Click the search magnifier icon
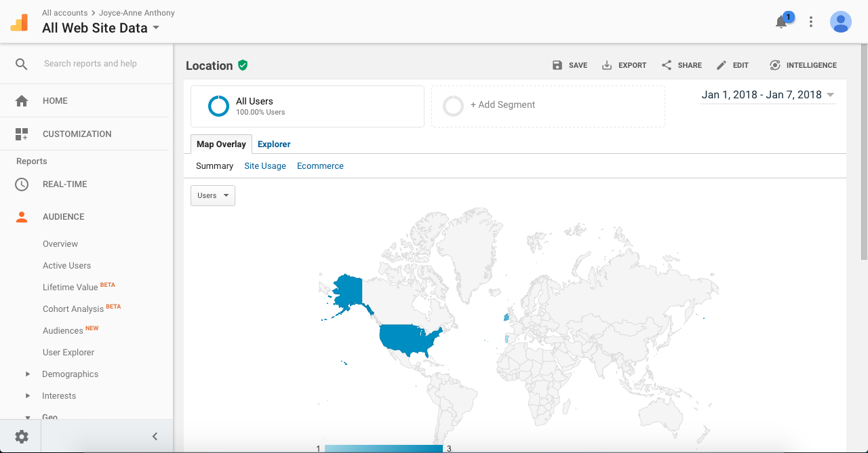The height and width of the screenshot is (453, 868). (x=22, y=64)
